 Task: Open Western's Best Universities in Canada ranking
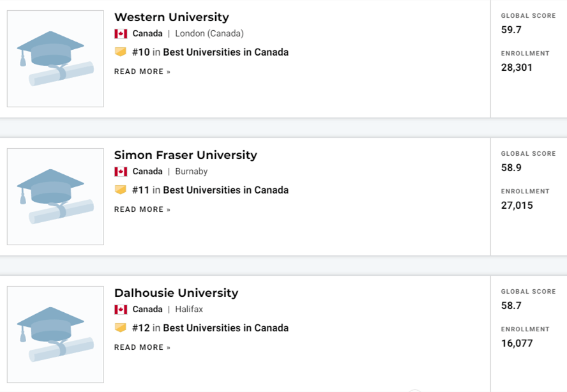[225, 52]
